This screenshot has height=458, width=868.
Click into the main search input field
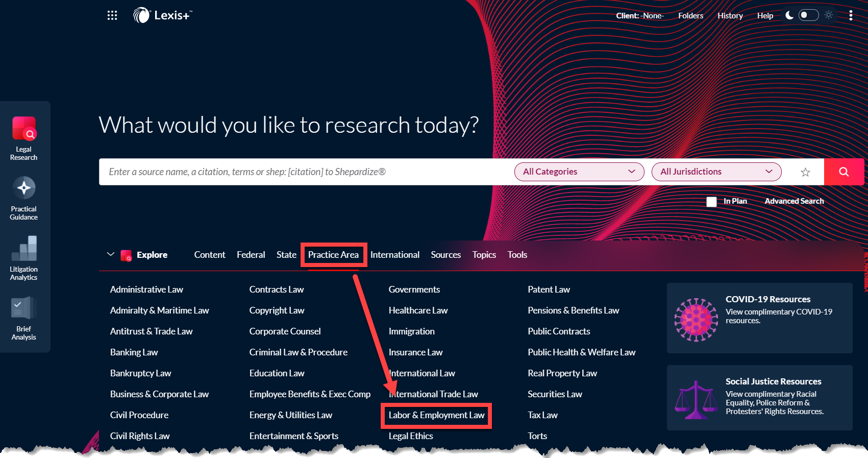point(306,172)
